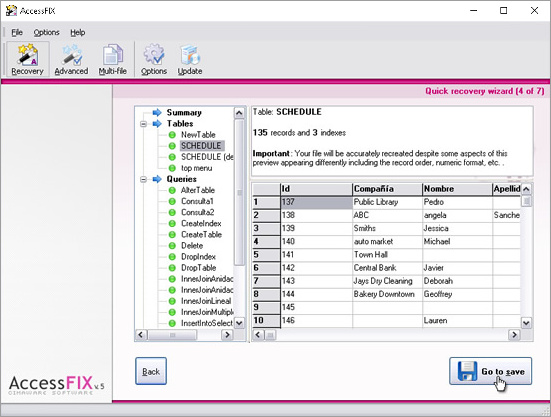Screen dimensions: 551x417
Task: Open the Help menu
Action: coord(78,32)
